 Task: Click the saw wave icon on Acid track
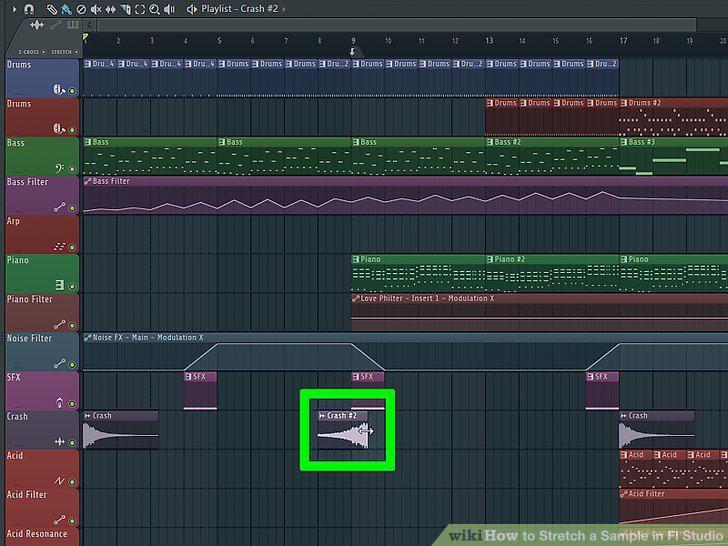coord(59,481)
